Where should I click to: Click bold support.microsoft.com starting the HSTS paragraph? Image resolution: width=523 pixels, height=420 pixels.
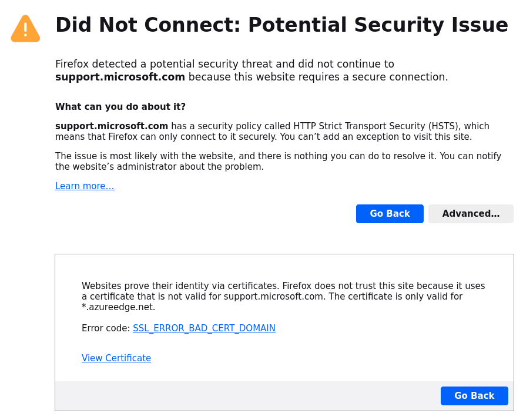point(112,126)
